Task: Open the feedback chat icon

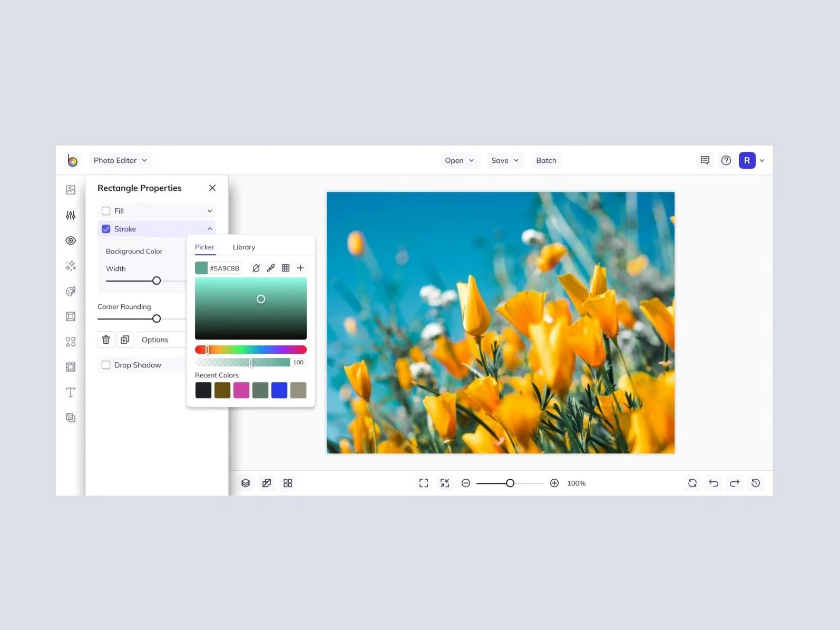Action: pyautogui.click(x=705, y=160)
